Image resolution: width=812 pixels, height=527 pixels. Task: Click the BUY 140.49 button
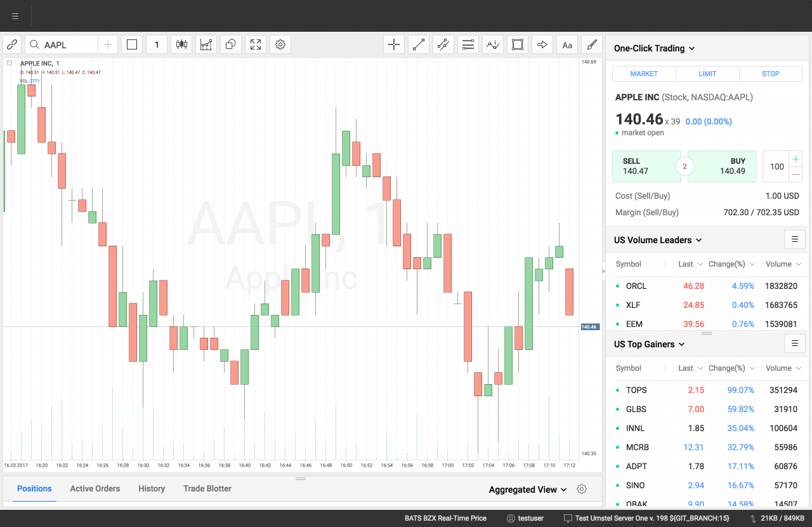tap(722, 166)
